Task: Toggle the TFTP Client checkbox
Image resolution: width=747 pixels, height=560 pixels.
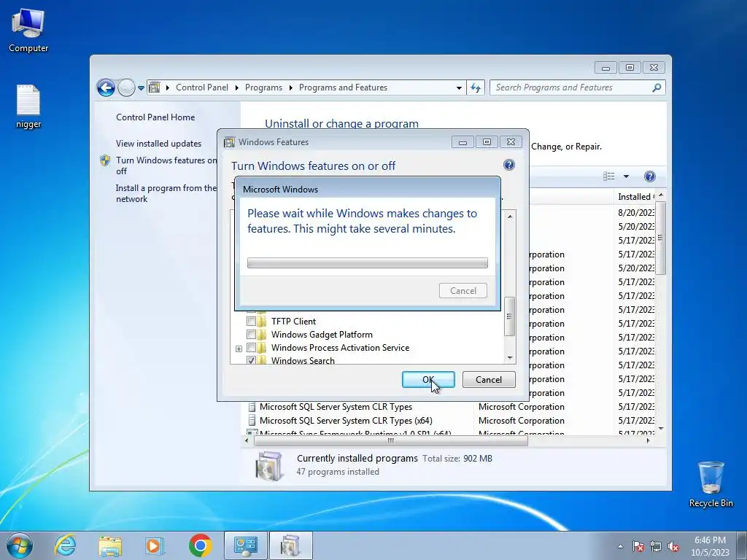Action: tap(251, 321)
